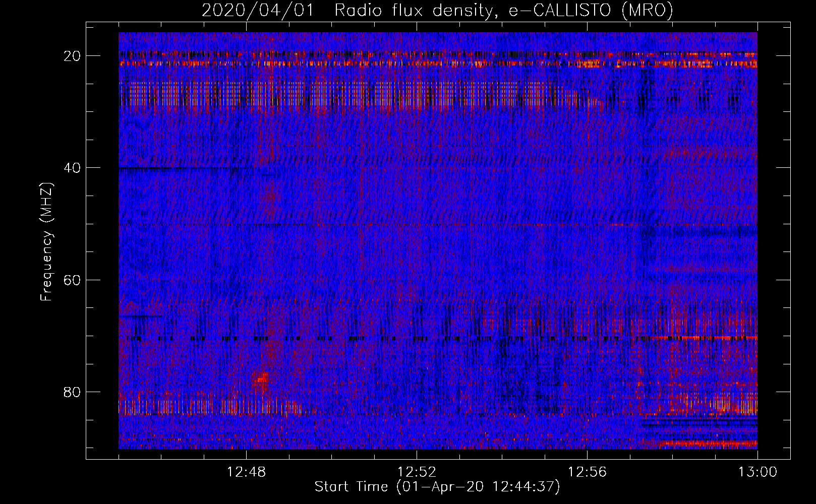Click the plot title 'Radio flux density, e-CALLISTO (MRO)'
This screenshot has width=816, height=504.
pos(504,10)
